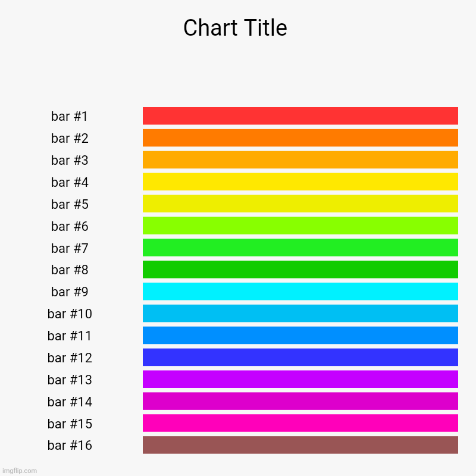Click the "bar #14" axis label
The image size is (476, 476).
[70, 402]
